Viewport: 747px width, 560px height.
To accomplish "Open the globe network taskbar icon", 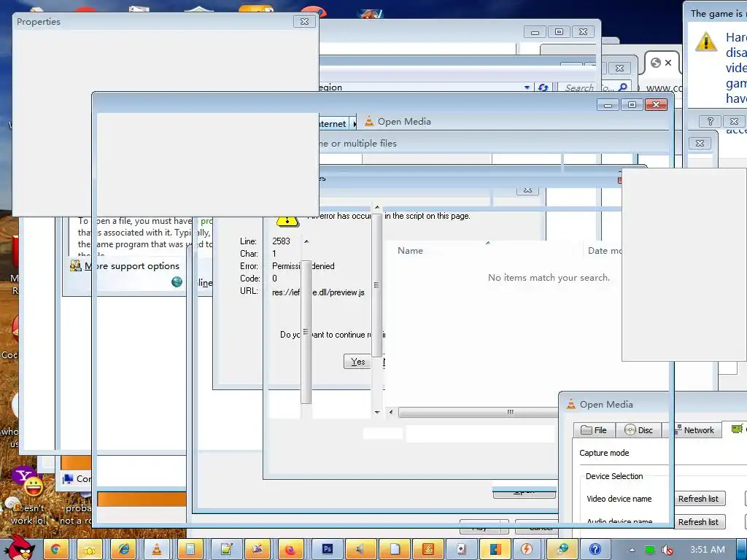I will (562, 550).
